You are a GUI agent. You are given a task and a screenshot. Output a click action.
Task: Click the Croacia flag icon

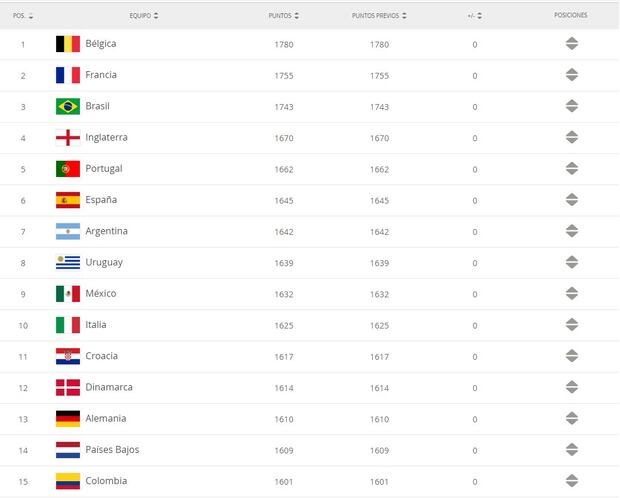[68, 356]
